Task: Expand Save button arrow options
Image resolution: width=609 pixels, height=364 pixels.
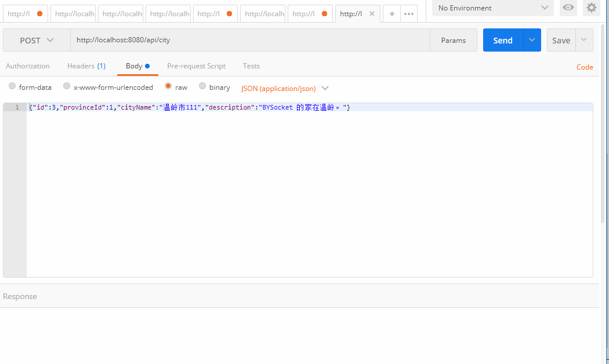Action: [583, 40]
